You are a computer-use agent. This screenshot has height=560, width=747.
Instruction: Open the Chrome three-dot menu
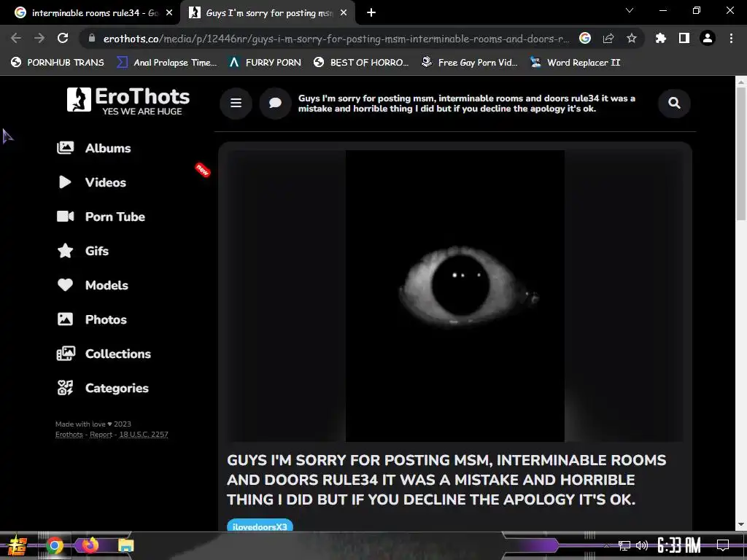tap(731, 38)
